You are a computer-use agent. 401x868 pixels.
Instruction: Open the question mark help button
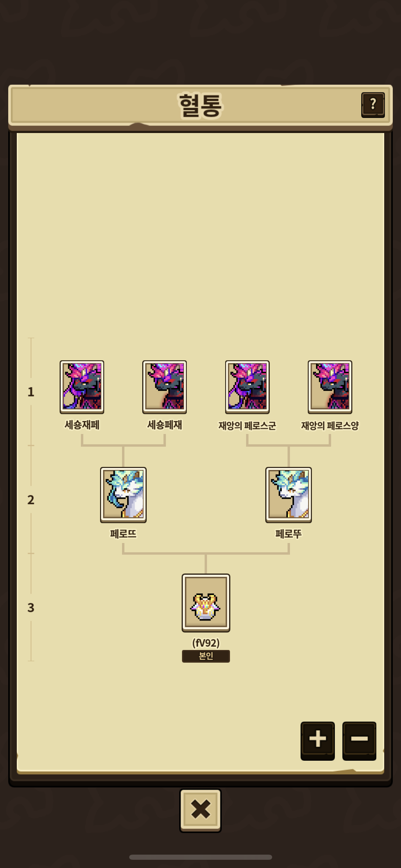[373, 105]
